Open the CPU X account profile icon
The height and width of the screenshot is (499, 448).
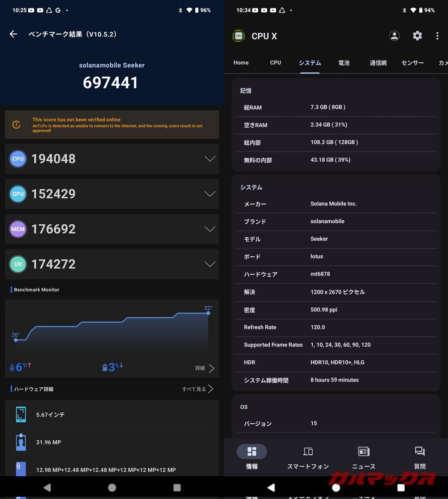click(x=394, y=36)
